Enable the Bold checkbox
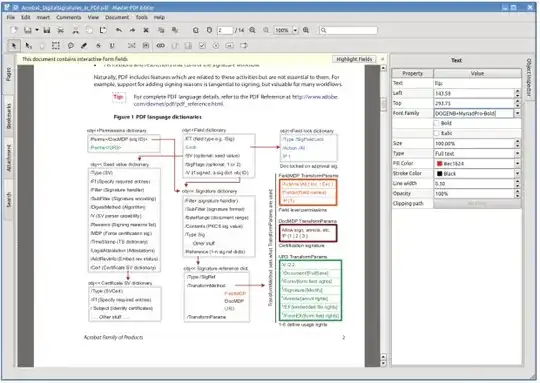540x383 pixels. tap(436, 123)
